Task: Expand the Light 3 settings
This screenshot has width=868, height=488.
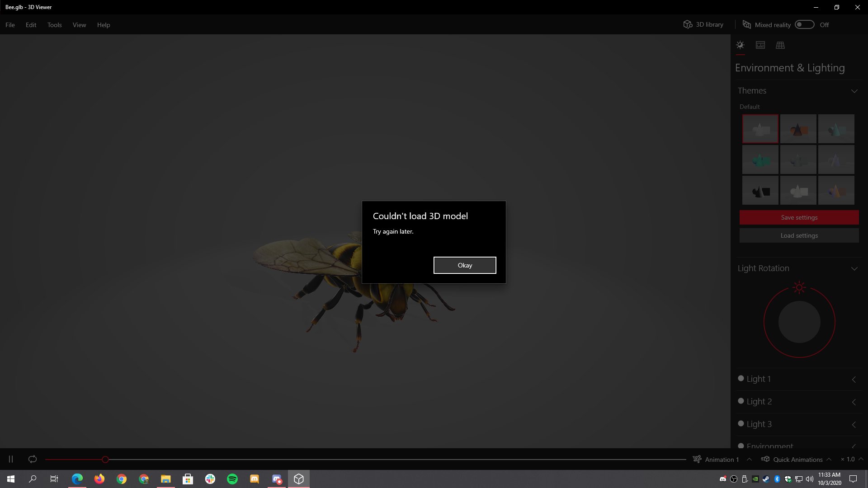Action: tap(854, 424)
